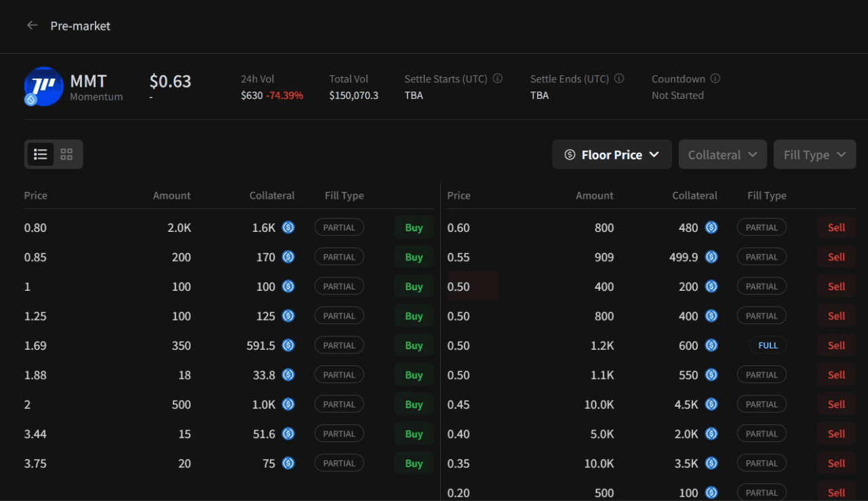Click Buy on the 0.80 price offer
868x501 pixels.
[x=414, y=228]
